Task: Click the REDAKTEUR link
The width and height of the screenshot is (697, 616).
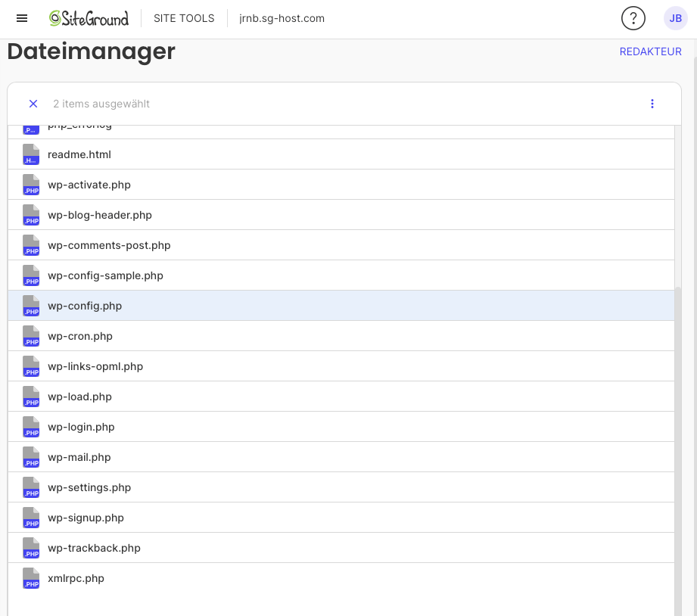Action: [650, 51]
